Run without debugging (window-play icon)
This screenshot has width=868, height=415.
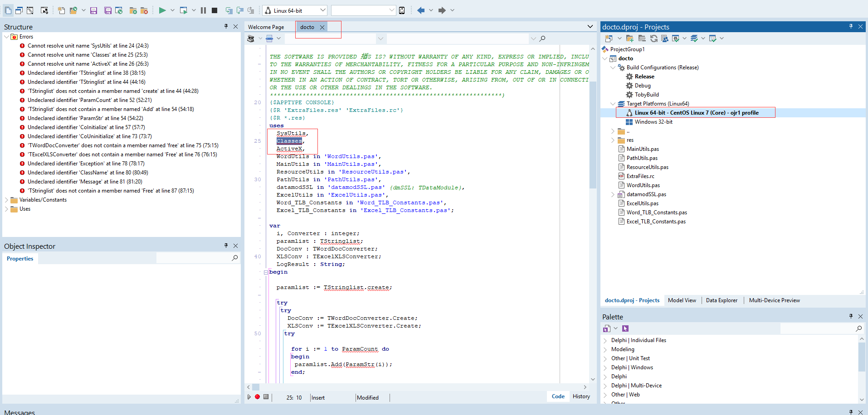tap(184, 10)
